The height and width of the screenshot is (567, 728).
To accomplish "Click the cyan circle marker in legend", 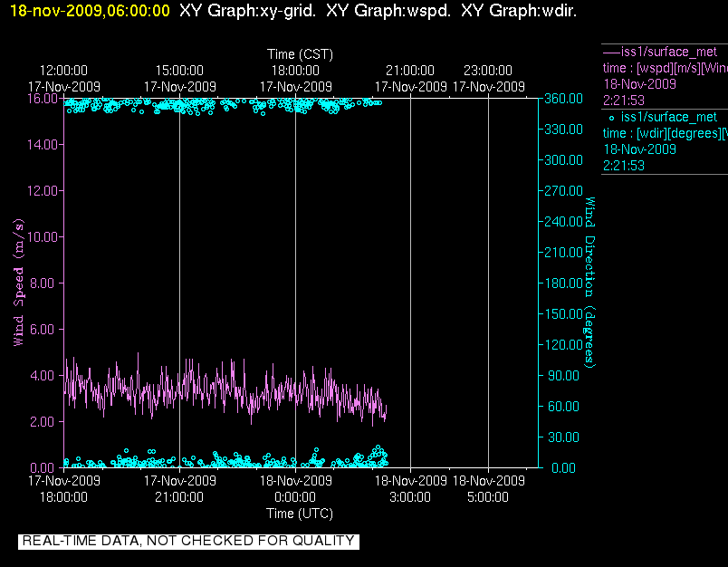I will click(611, 118).
